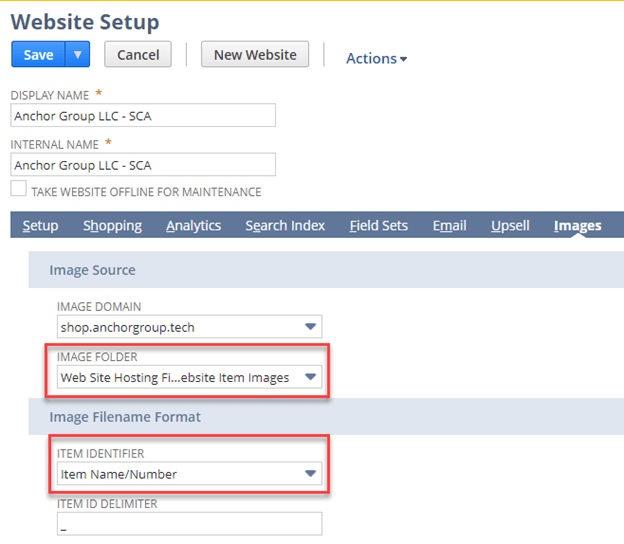Open the Search Index tab
Screen dimensions: 624x544
[285, 226]
